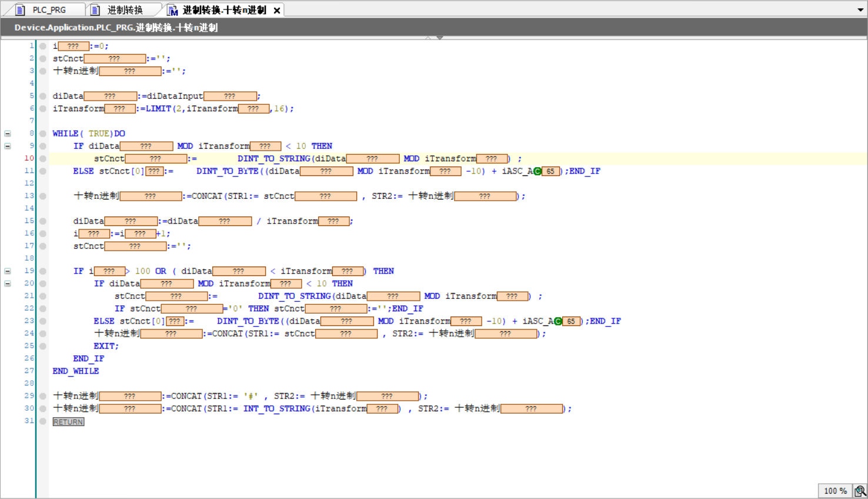Close the 进制转换.十转n进制 tab
The image size is (868, 499).
[x=277, y=10]
